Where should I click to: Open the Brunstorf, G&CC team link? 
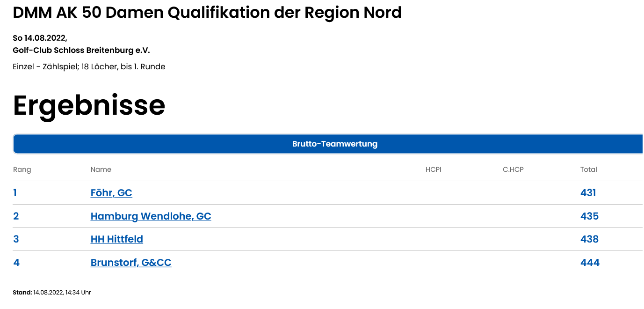(x=131, y=263)
